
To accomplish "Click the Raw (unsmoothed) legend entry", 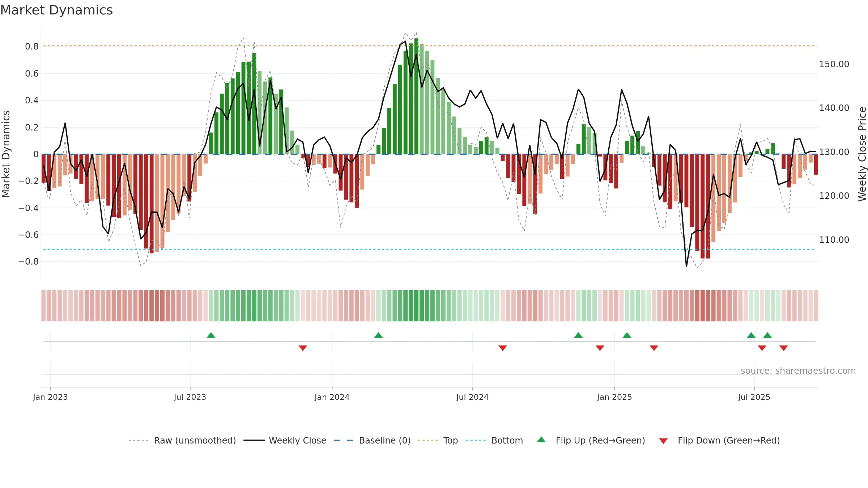I will click(182, 440).
